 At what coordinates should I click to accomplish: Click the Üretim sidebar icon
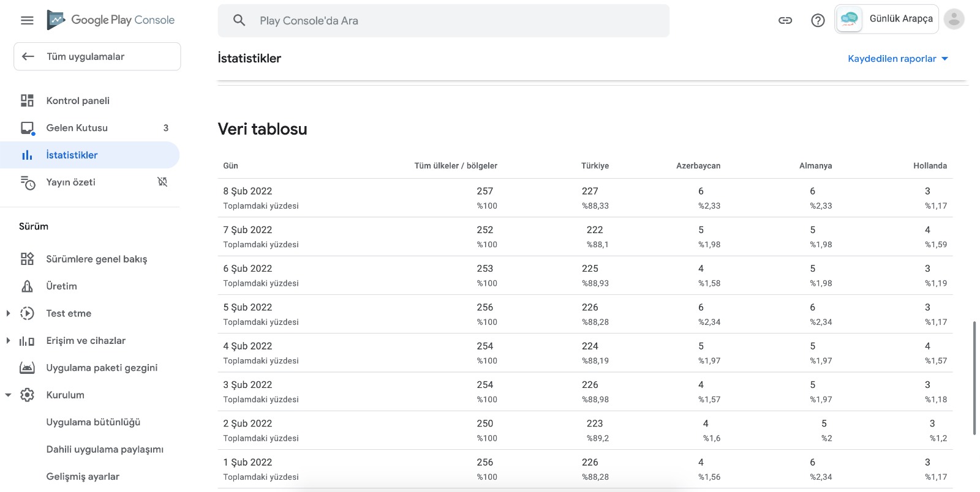[x=27, y=286]
